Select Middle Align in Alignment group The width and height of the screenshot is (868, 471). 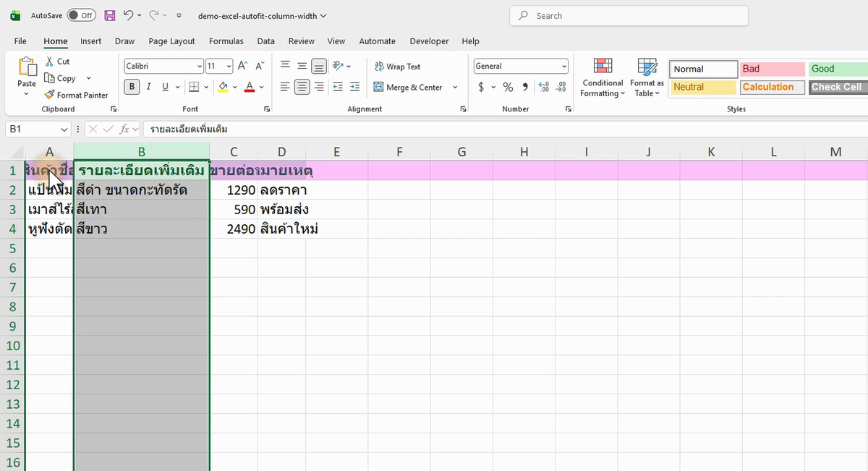(302, 66)
